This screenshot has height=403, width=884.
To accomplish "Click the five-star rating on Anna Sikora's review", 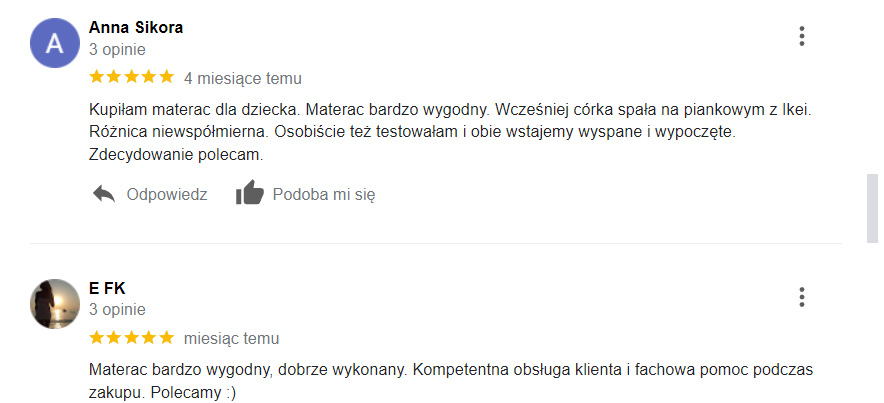I will tap(131, 77).
